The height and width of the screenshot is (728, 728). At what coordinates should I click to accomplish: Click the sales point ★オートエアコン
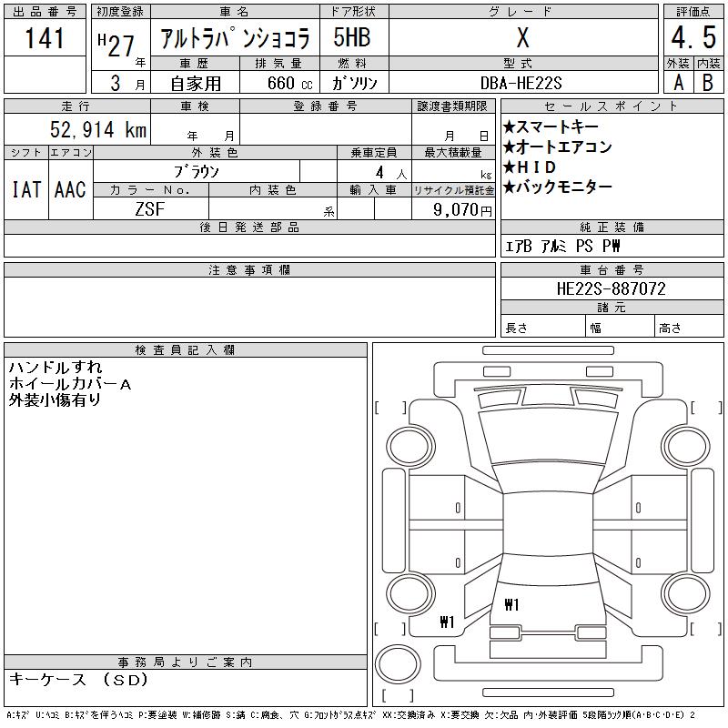point(557,147)
